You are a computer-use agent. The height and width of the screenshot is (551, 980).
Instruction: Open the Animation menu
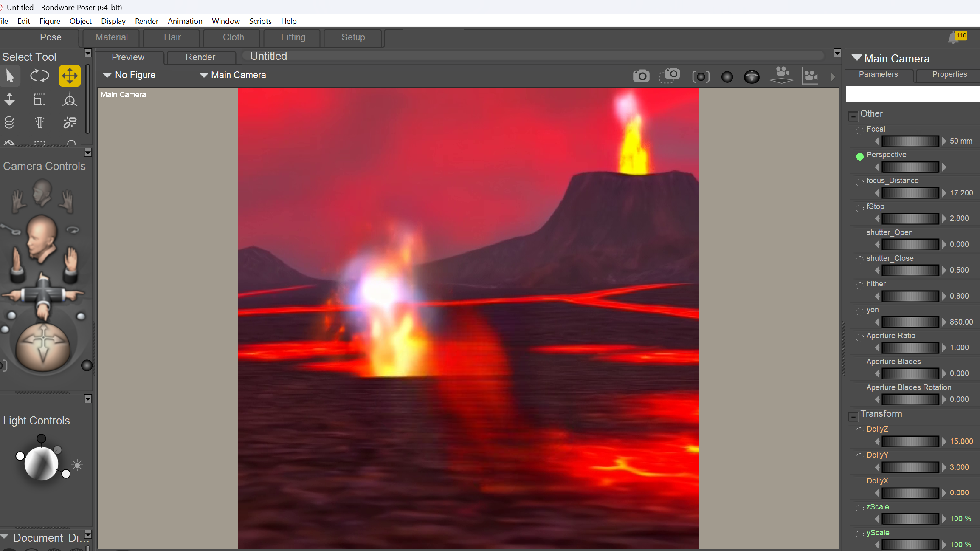pos(185,21)
